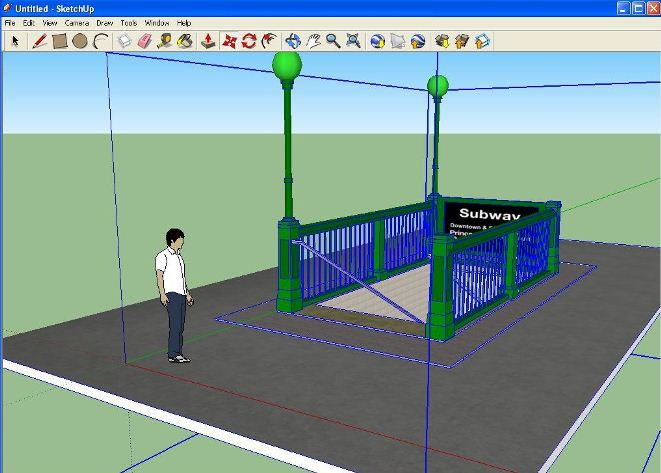
Task: Click the Zoom Extents tool
Action: coord(353,41)
